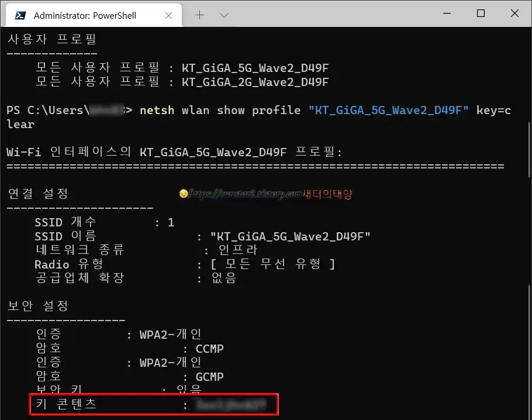
Task: Close the Administrator: PowerShell tab
Action: coord(168,16)
